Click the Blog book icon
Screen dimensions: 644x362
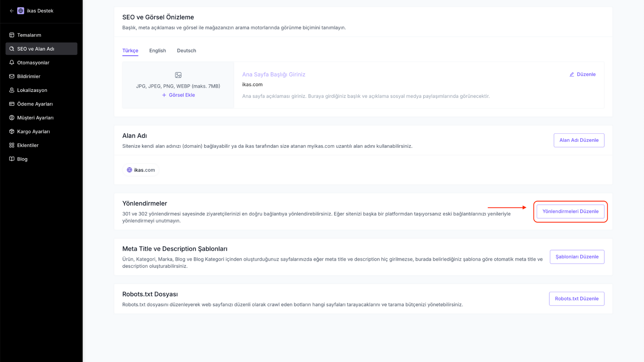coord(12,159)
